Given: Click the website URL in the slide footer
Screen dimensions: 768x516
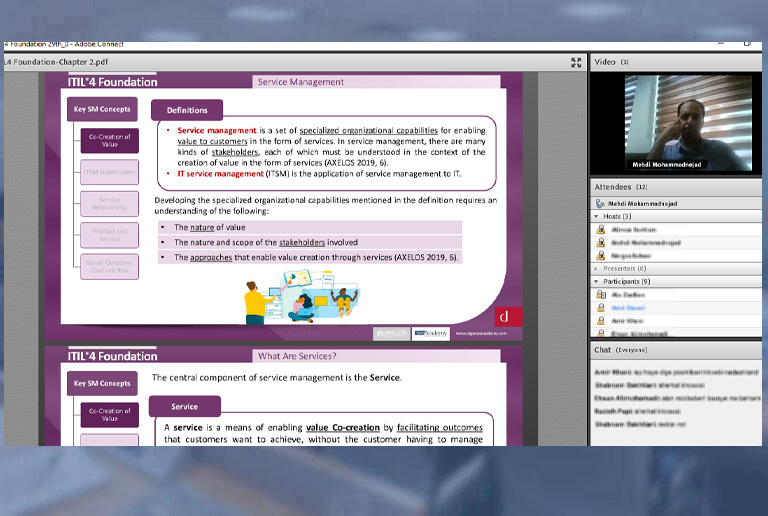Looking at the screenshot, I should [481, 333].
